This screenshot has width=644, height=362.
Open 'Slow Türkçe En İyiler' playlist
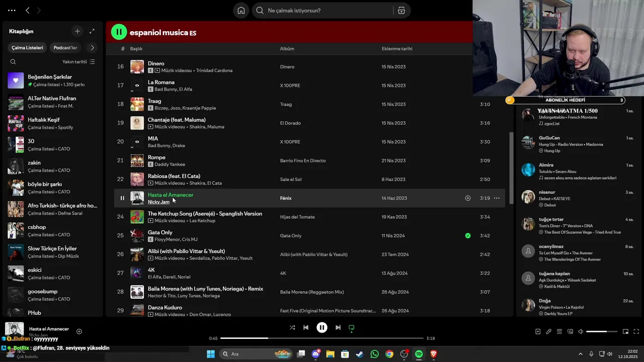point(53,252)
